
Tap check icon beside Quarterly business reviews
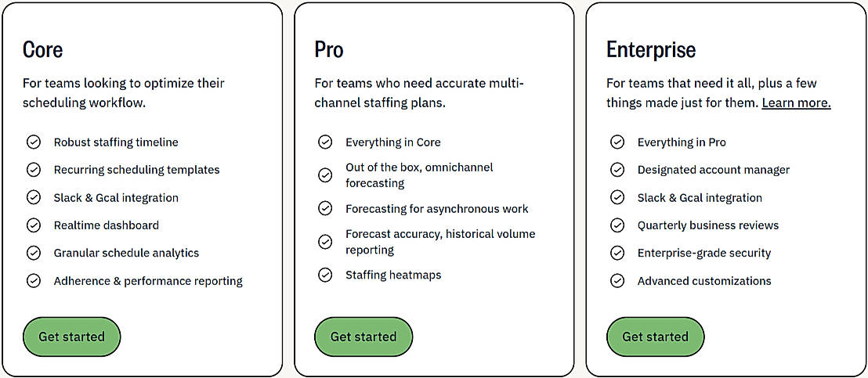click(x=617, y=225)
